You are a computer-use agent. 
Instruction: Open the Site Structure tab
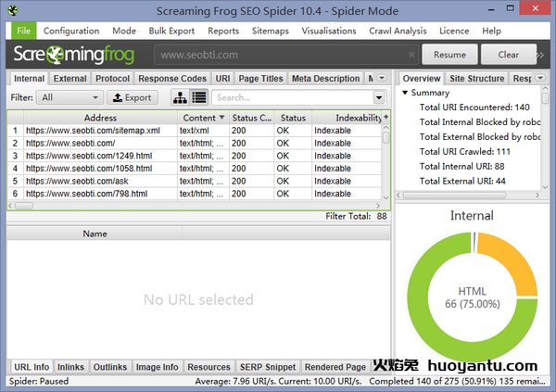(476, 79)
